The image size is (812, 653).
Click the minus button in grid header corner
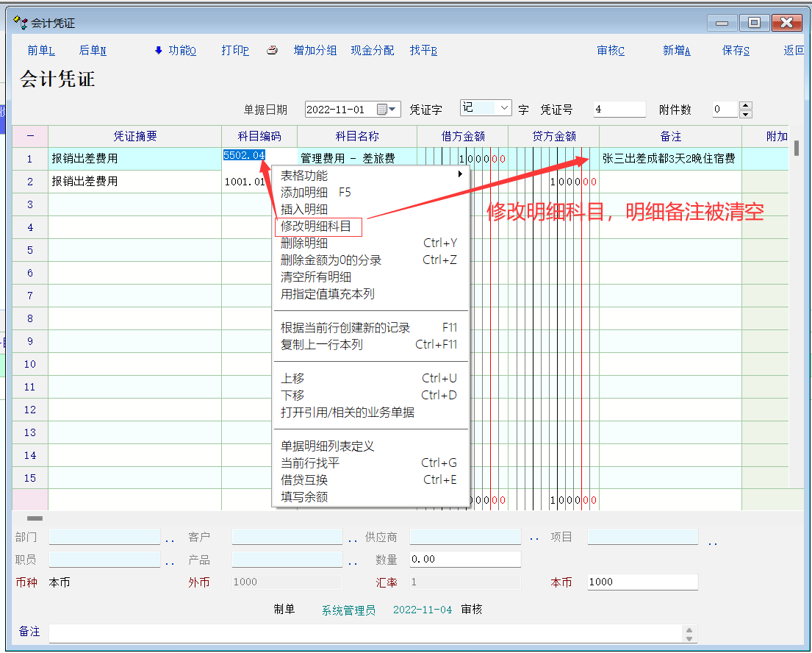pyautogui.click(x=30, y=136)
